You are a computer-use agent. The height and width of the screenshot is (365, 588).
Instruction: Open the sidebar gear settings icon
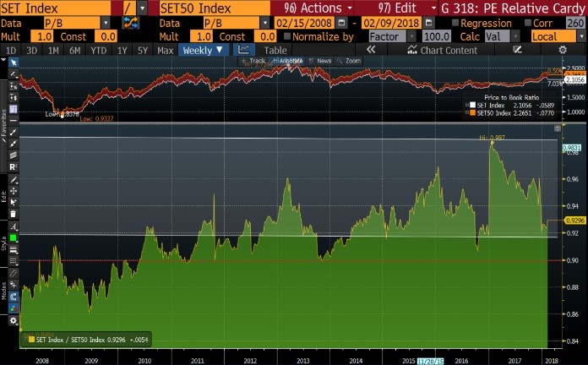pyautogui.click(x=14, y=321)
